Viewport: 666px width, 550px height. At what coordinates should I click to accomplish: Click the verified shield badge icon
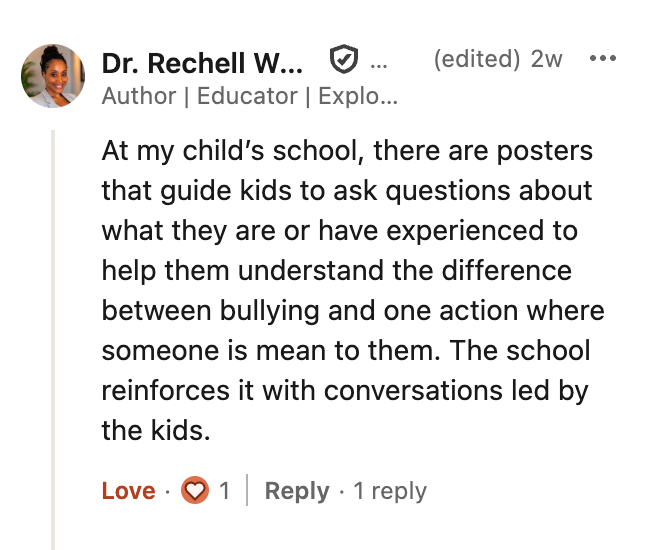click(344, 59)
